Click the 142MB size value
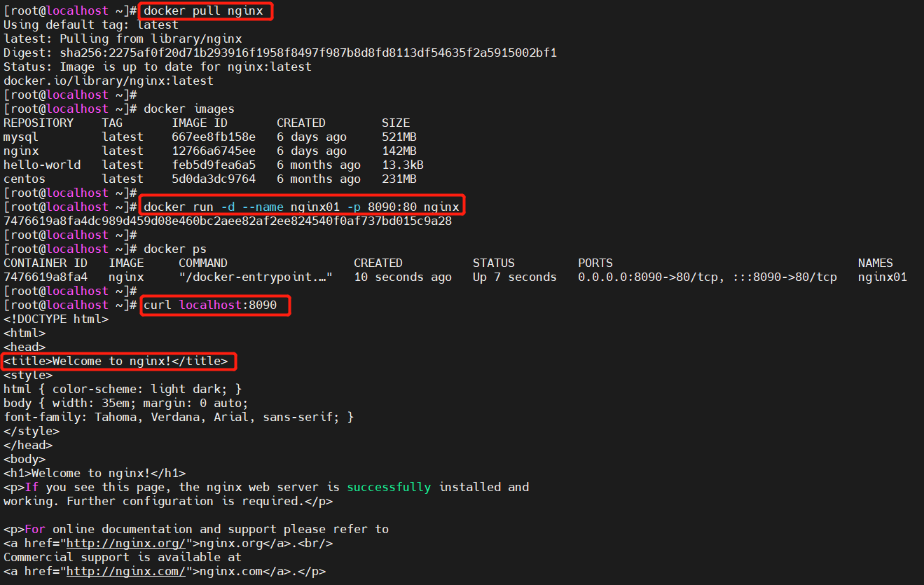924x585 pixels. [399, 151]
